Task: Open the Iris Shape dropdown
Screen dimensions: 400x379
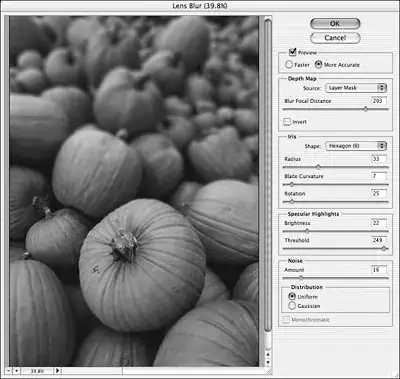Action: coord(356,146)
